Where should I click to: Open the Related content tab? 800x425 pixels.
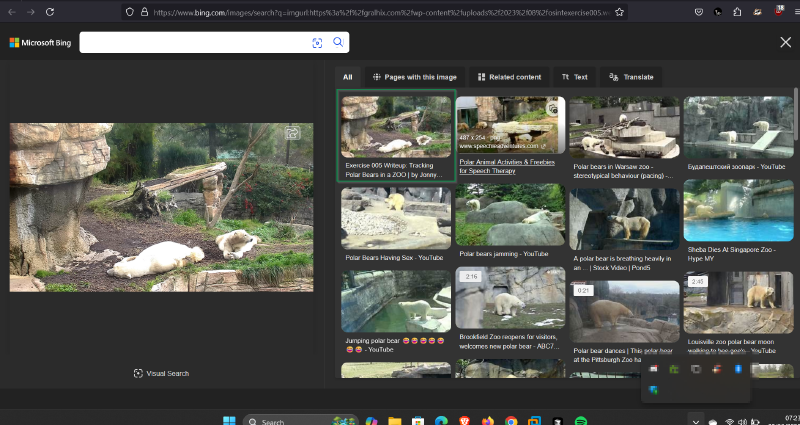point(509,77)
